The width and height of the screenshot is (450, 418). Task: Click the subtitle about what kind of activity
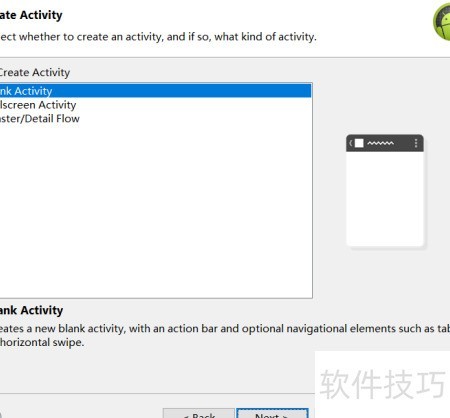(x=158, y=37)
